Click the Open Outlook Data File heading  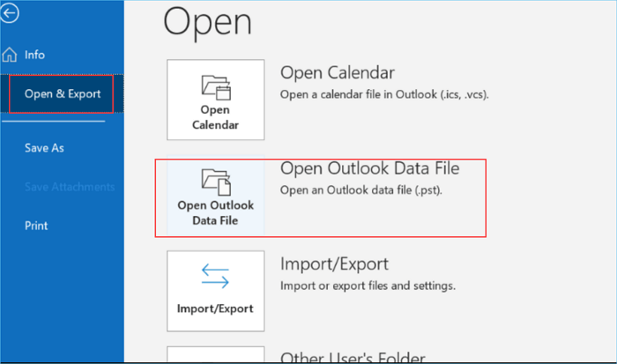(x=370, y=167)
